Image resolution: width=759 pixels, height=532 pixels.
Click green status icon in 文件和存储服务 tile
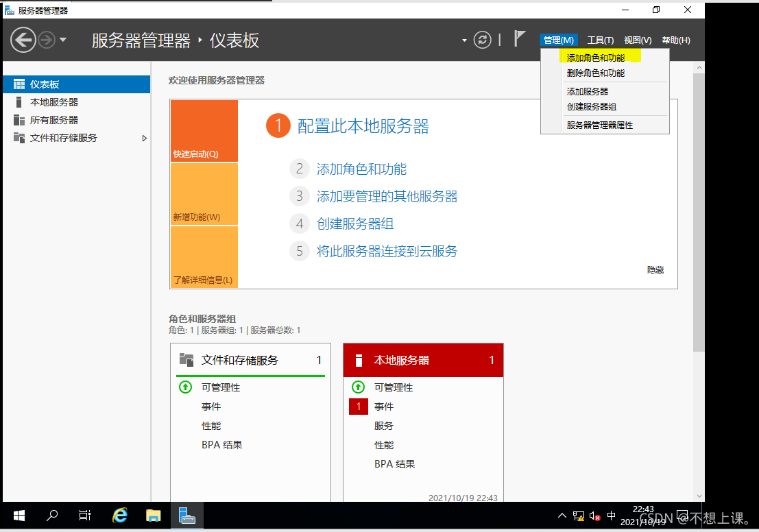pos(185,387)
